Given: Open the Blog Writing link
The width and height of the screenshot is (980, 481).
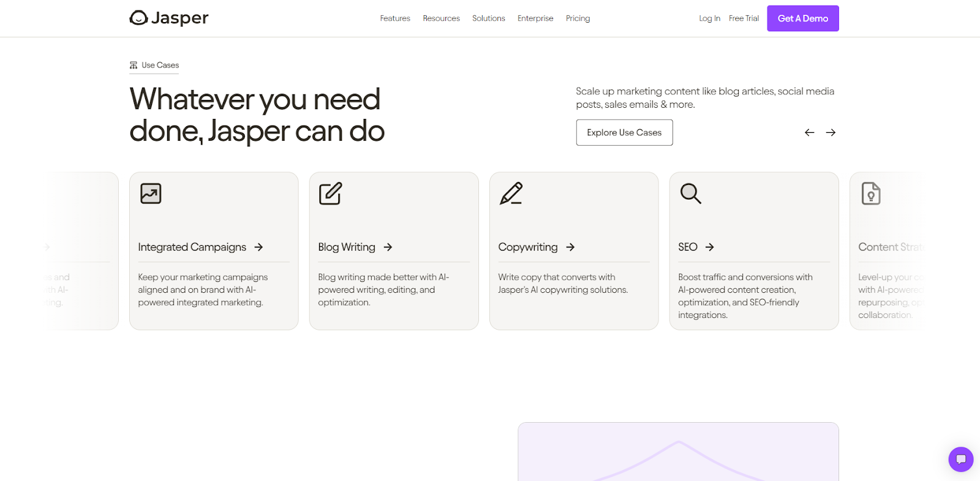Looking at the screenshot, I should point(347,247).
